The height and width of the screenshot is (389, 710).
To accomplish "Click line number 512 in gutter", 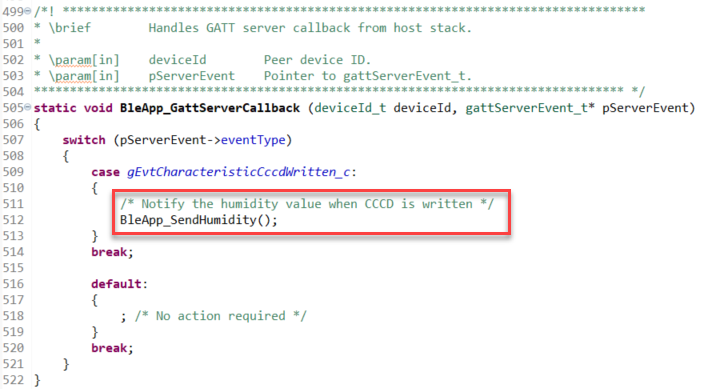I will (13, 220).
